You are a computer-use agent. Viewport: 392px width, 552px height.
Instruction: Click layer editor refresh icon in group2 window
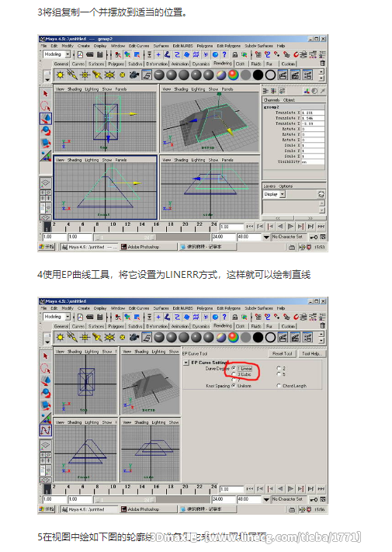click(321, 194)
